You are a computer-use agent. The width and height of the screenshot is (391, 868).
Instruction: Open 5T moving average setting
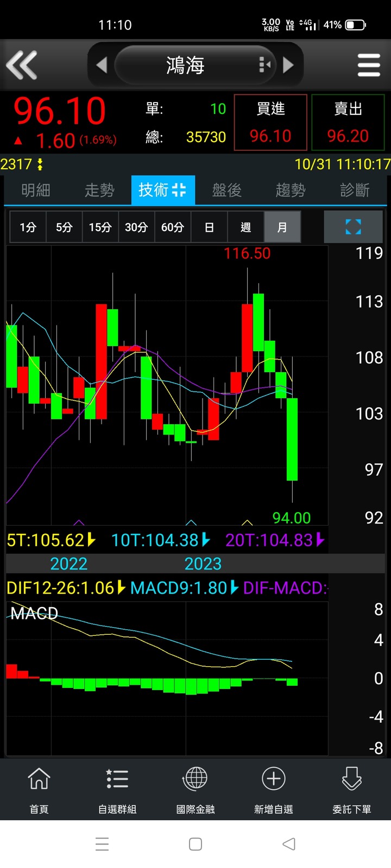[x=52, y=540]
